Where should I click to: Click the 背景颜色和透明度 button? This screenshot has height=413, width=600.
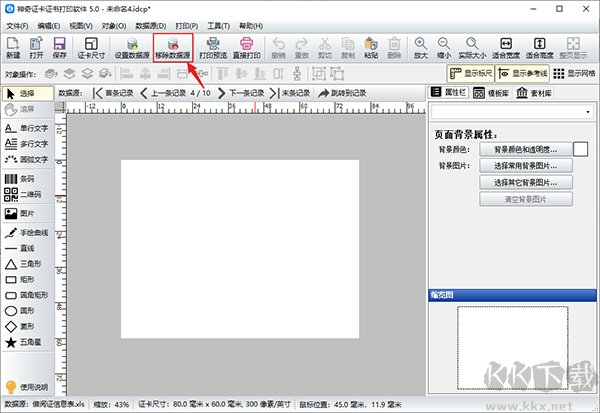[x=526, y=149]
